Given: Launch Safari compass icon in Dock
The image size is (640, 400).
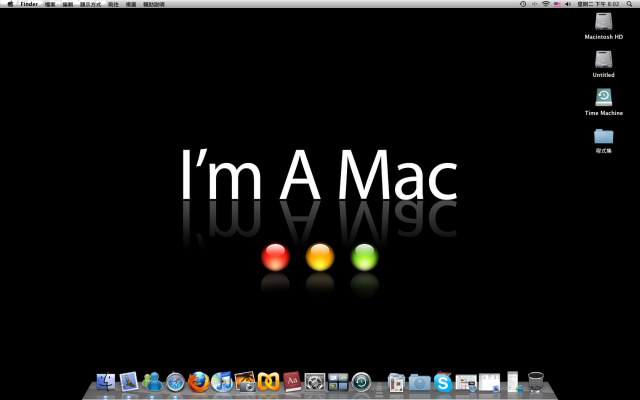Looking at the screenshot, I should [x=176, y=382].
